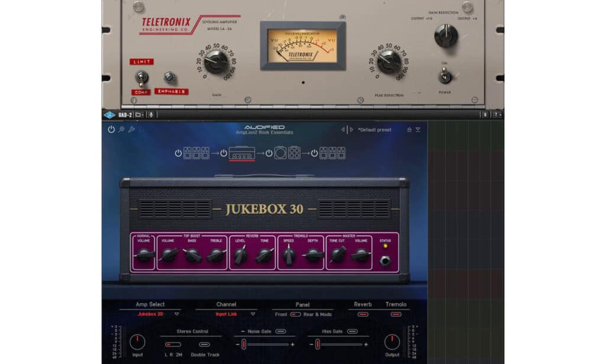Open the UAD-2 preset folder menu

pyautogui.click(x=139, y=115)
